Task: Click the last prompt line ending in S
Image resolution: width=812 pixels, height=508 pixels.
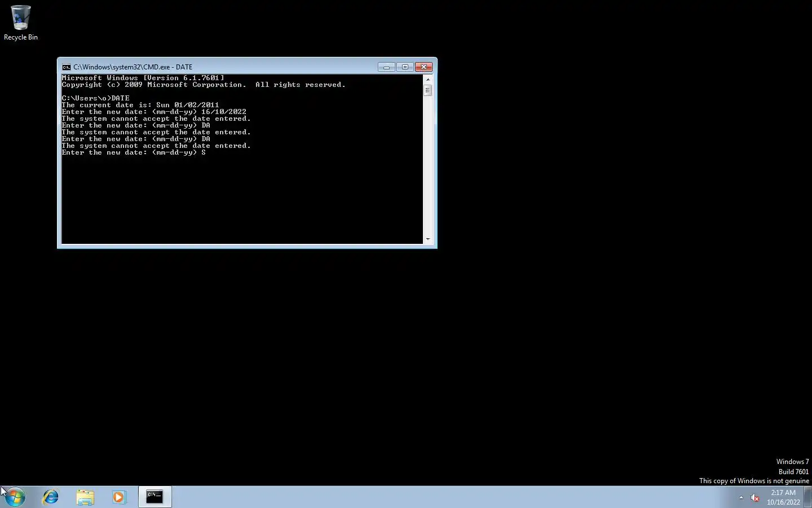Action: pyautogui.click(x=134, y=152)
